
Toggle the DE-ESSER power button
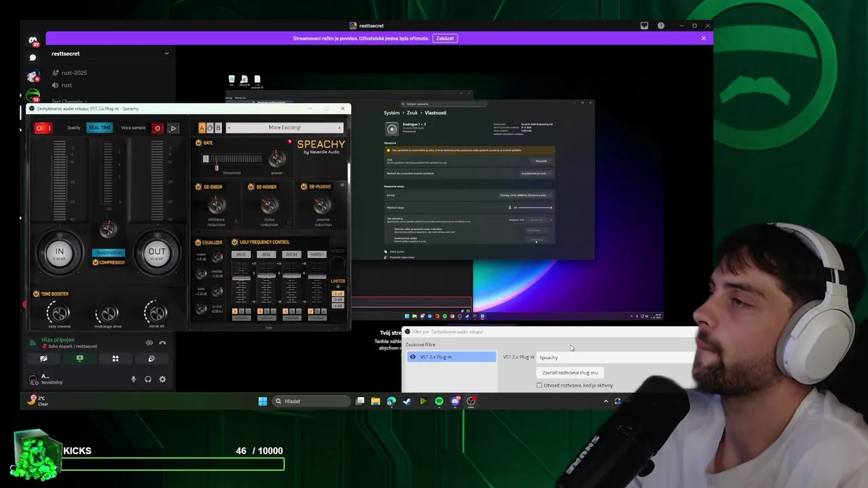click(199, 186)
